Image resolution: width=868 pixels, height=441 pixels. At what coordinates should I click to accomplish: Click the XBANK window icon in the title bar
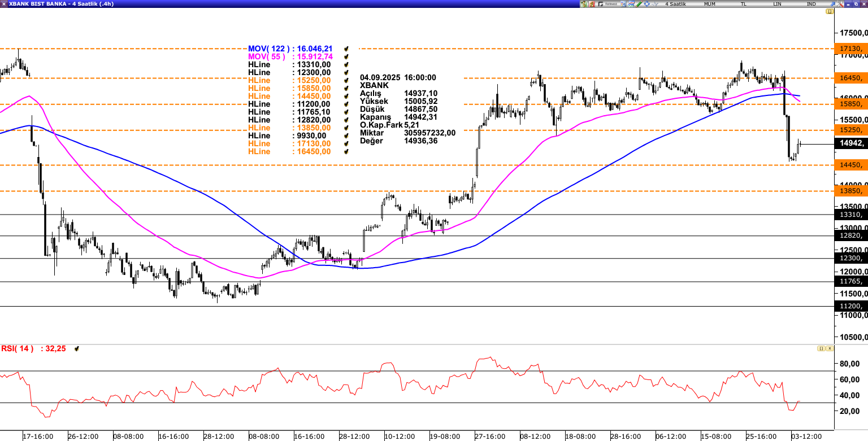(x=4, y=4)
